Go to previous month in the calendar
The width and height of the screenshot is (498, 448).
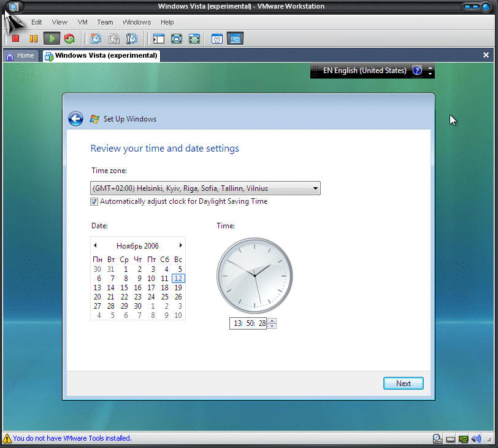point(95,245)
